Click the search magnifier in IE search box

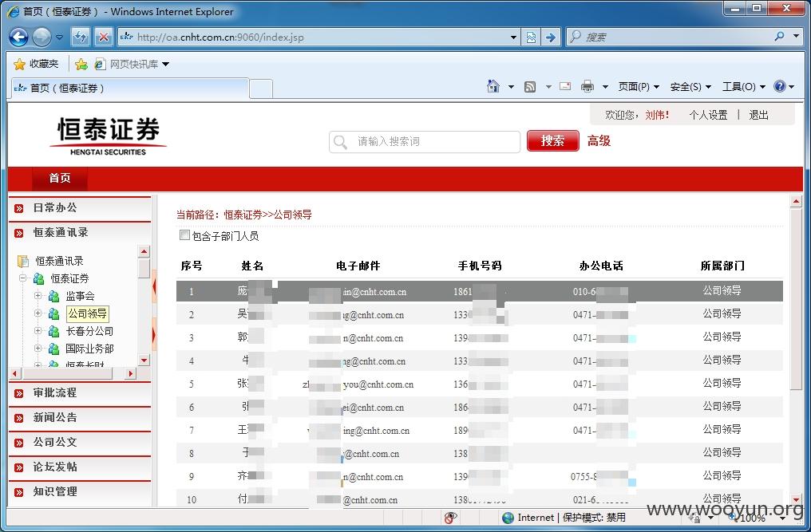(779, 37)
